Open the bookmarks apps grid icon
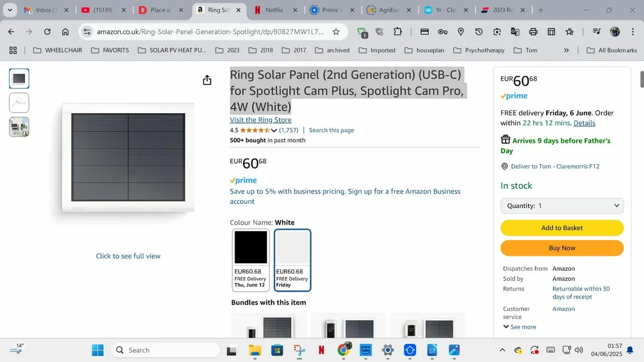The width and height of the screenshot is (644, 362). coord(13,50)
